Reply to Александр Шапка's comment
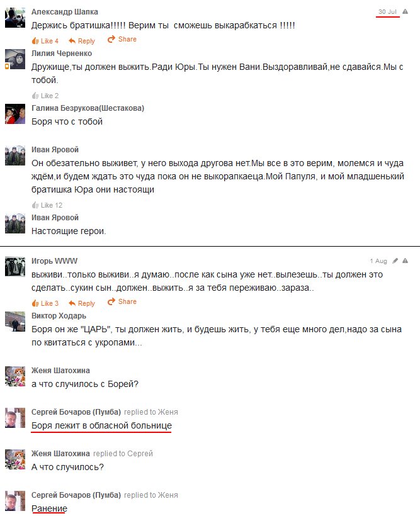The height and width of the screenshot is (516, 420). click(82, 41)
